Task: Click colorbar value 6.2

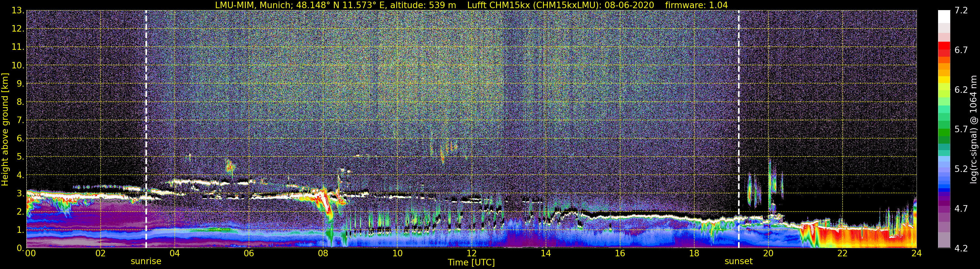Action: 961,90
